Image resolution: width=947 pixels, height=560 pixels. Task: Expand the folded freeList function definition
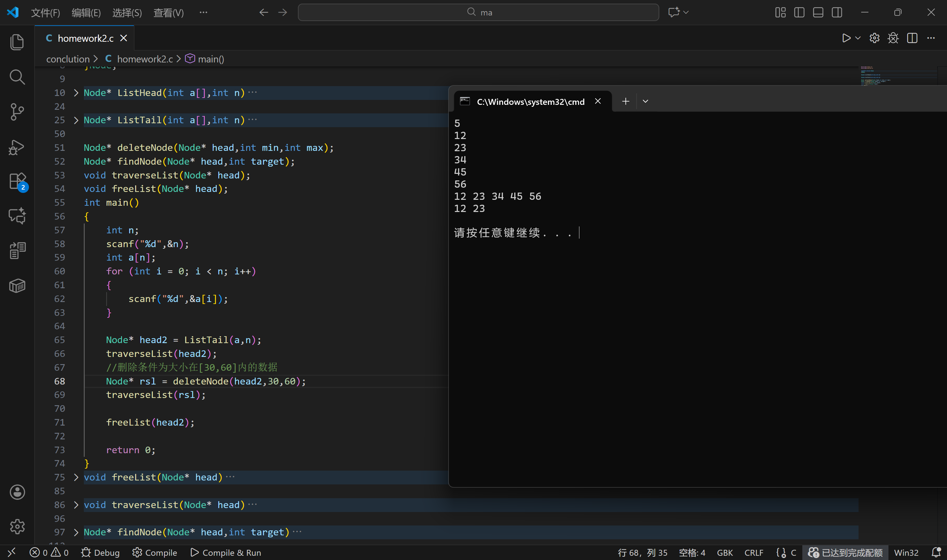76,478
